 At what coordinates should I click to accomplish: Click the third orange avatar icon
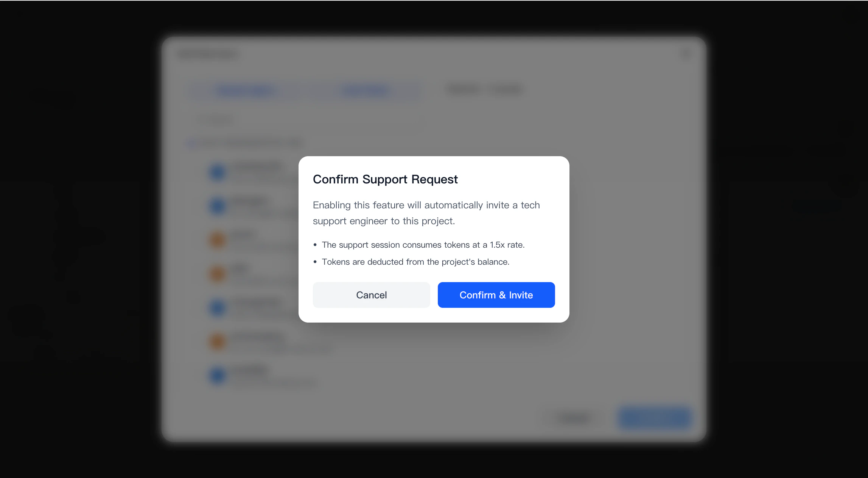point(217,341)
